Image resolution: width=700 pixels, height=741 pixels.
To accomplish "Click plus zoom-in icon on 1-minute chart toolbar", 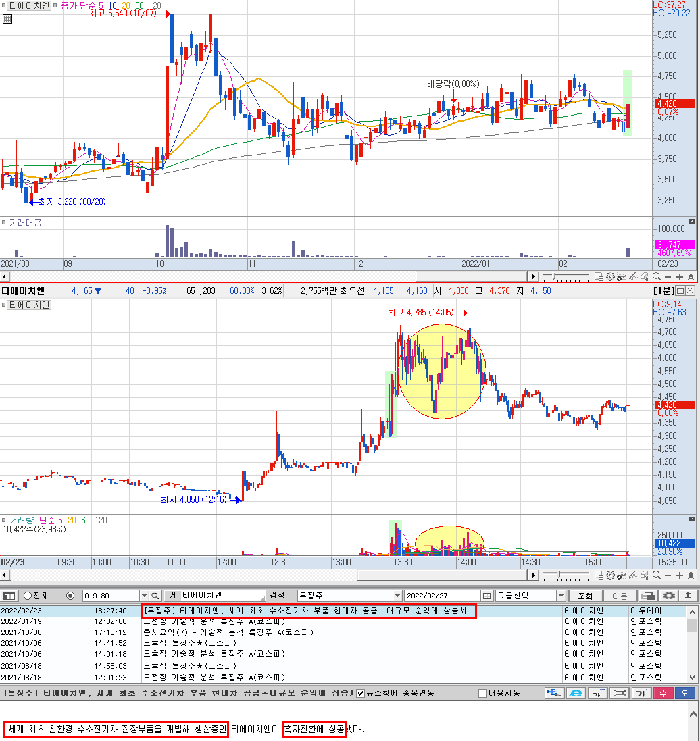I will [x=679, y=575].
